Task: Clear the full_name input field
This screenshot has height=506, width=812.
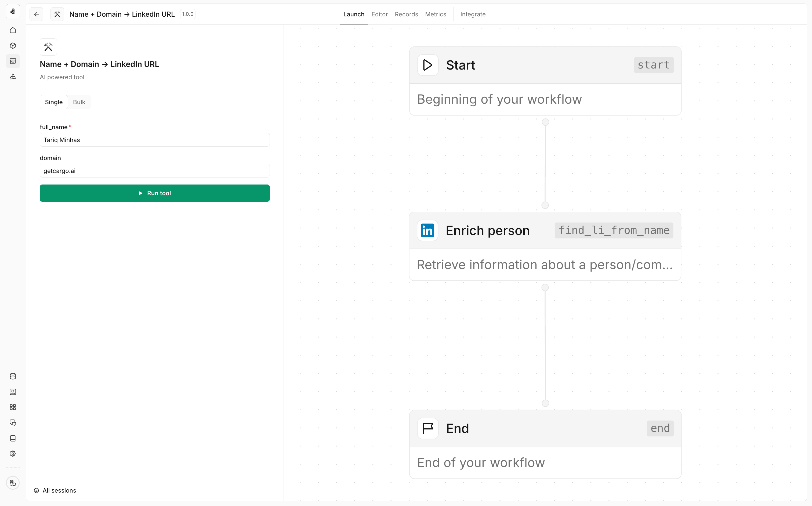Action: pos(155,140)
